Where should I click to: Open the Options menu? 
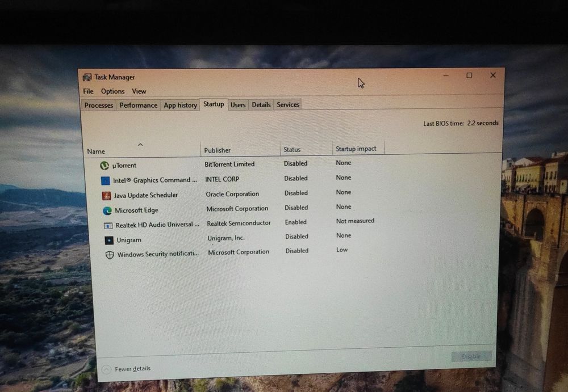[x=112, y=91]
